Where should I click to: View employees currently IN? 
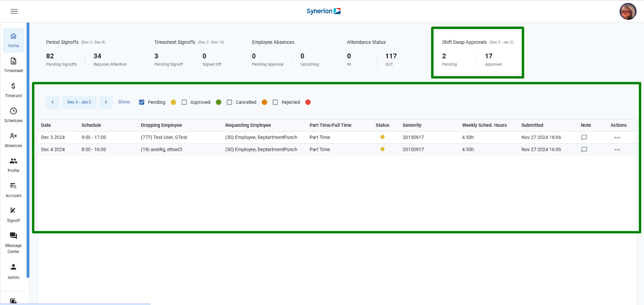349,60
